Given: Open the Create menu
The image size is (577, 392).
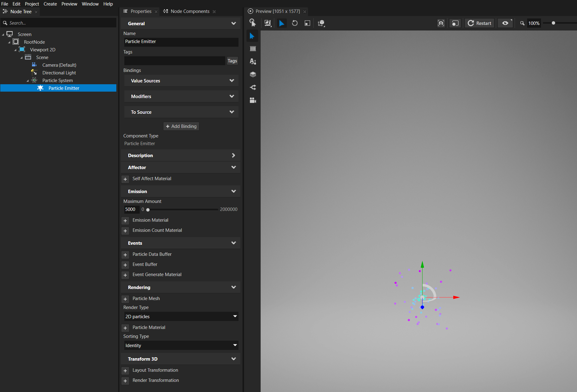Looking at the screenshot, I should [50, 4].
